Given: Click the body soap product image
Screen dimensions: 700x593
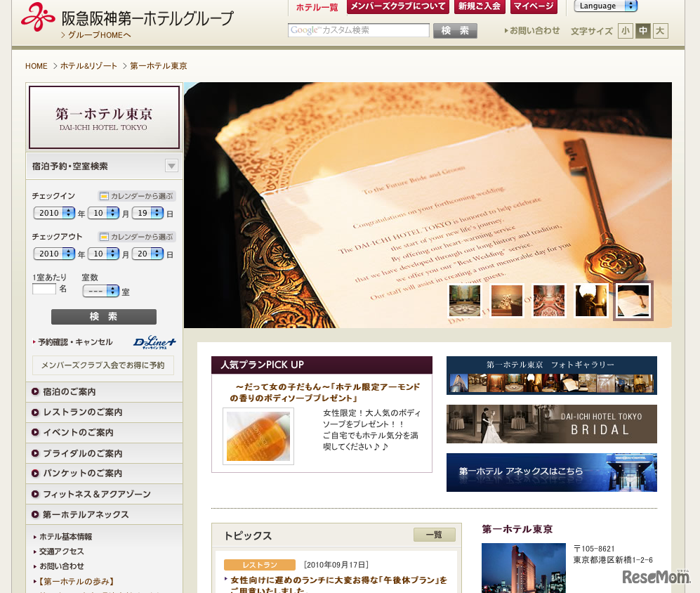Looking at the screenshot, I should tap(258, 436).
